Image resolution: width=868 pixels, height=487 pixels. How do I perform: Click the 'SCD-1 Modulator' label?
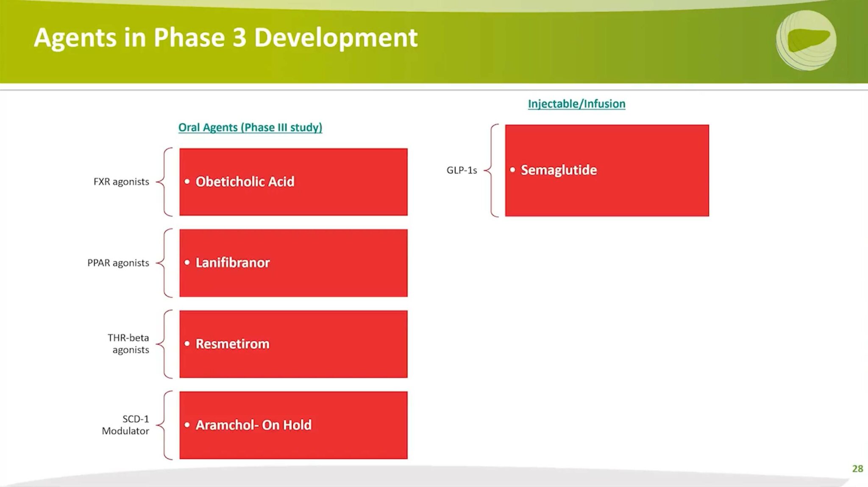[x=125, y=425]
